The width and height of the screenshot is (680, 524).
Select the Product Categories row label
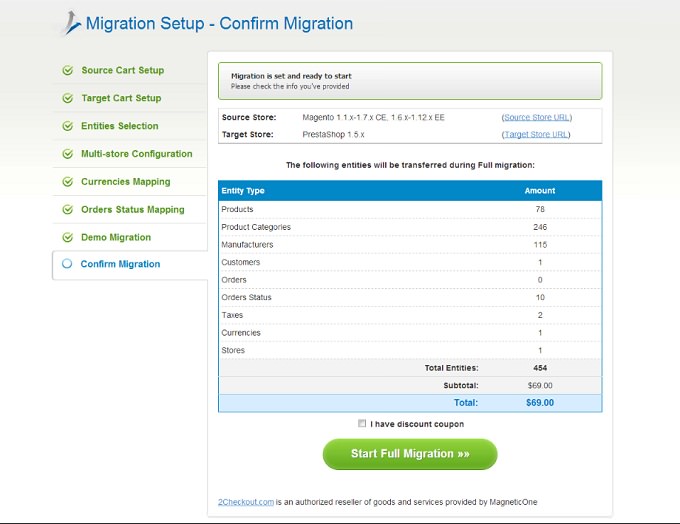point(256,227)
